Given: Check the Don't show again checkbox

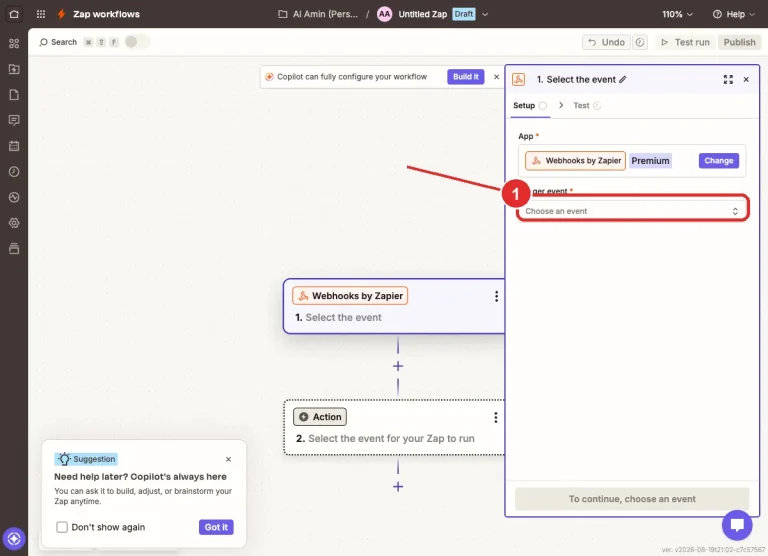Looking at the screenshot, I should click(x=62, y=527).
